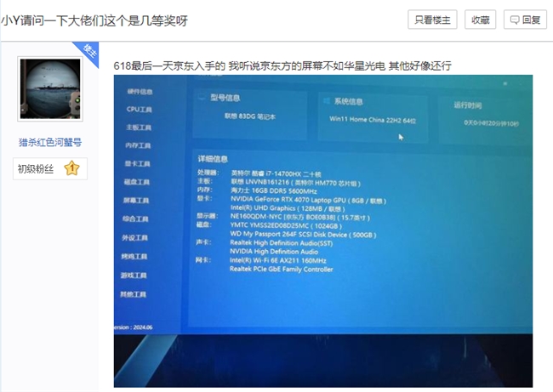Click the text 联想 83DG 笔记本
The height and width of the screenshot is (392, 553).
[x=250, y=116]
